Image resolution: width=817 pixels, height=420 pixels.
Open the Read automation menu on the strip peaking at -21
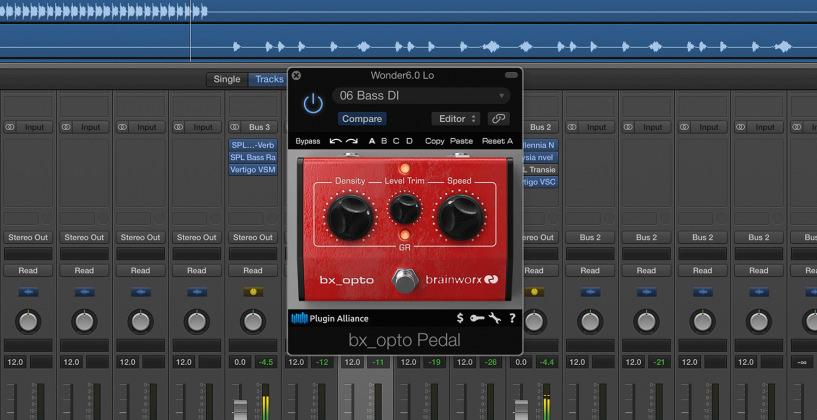(x=646, y=270)
